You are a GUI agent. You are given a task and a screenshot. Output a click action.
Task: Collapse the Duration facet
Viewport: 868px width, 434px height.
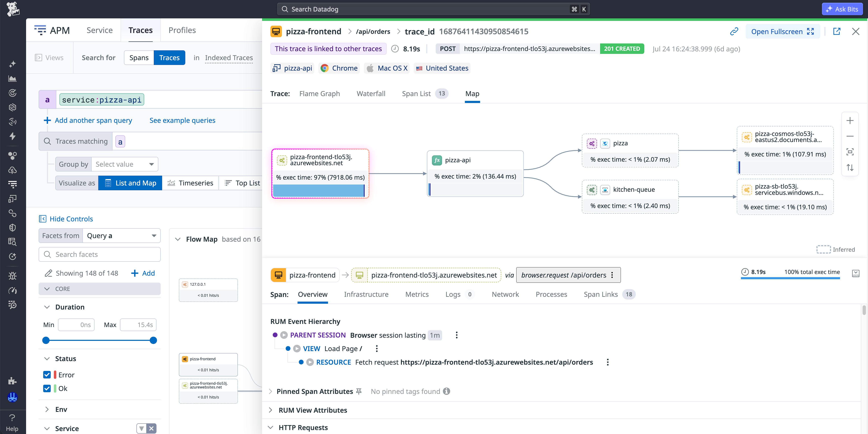pyautogui.click(x=47, y=307)
